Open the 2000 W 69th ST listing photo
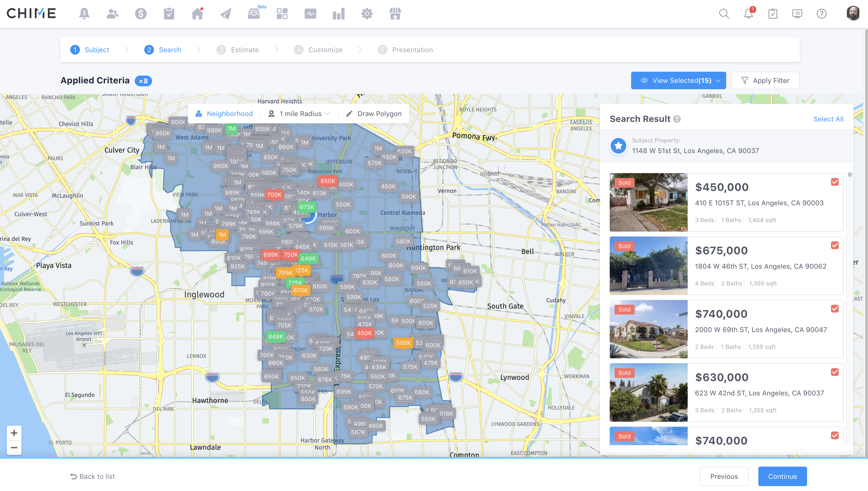The height and width of the screenshot is (491, 868). click(648, 329)
